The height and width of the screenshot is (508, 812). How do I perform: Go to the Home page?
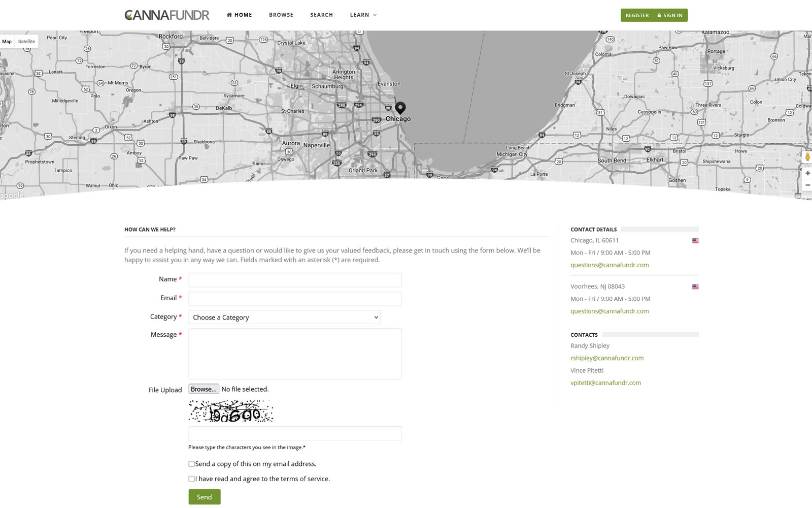pos(239,15)
